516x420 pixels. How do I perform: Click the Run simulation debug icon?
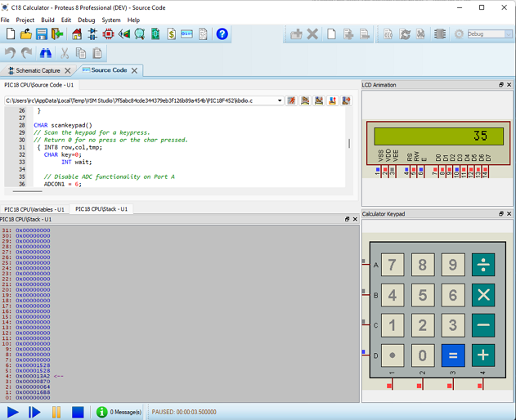click(12, 413)
